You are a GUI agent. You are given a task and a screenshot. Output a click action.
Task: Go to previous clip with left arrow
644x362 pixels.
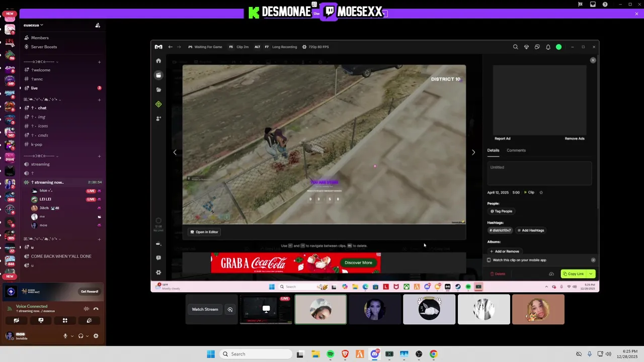point(175,152)
